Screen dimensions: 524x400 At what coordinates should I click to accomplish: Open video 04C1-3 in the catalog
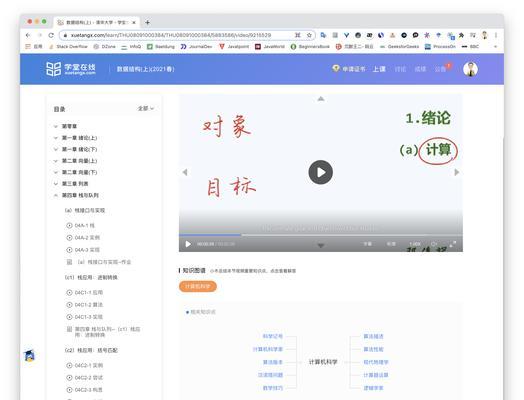(x=85, y=317)
